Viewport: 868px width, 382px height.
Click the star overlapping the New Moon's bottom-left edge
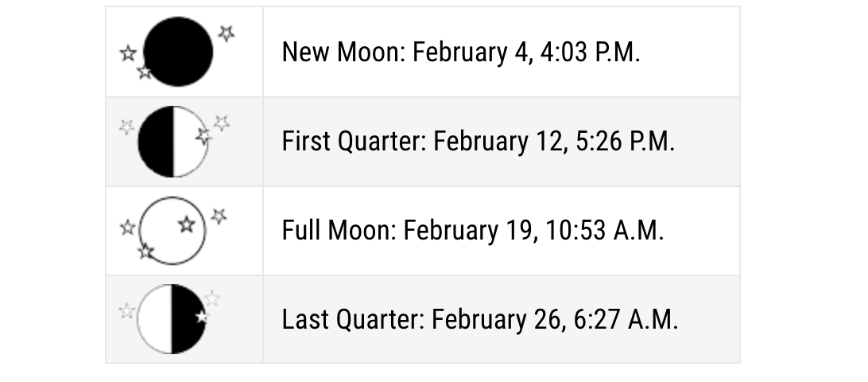point(144,72)
